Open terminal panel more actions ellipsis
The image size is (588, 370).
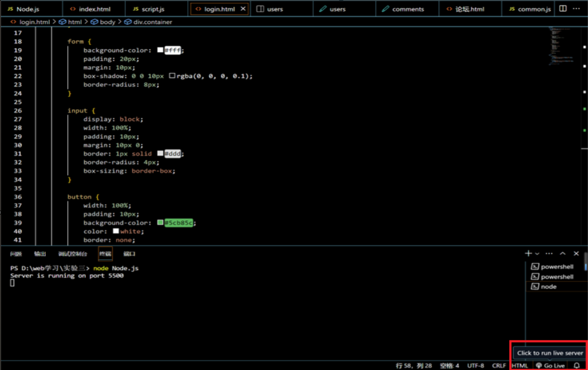point(549,253)
